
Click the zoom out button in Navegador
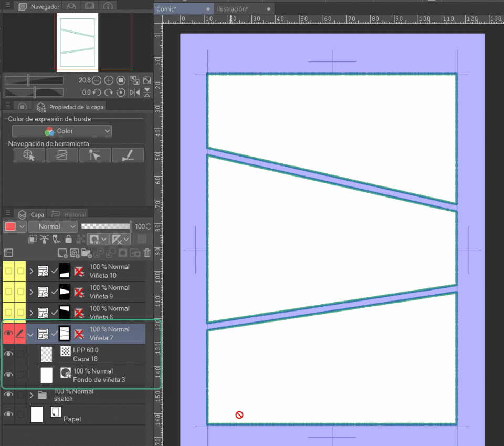97,80
